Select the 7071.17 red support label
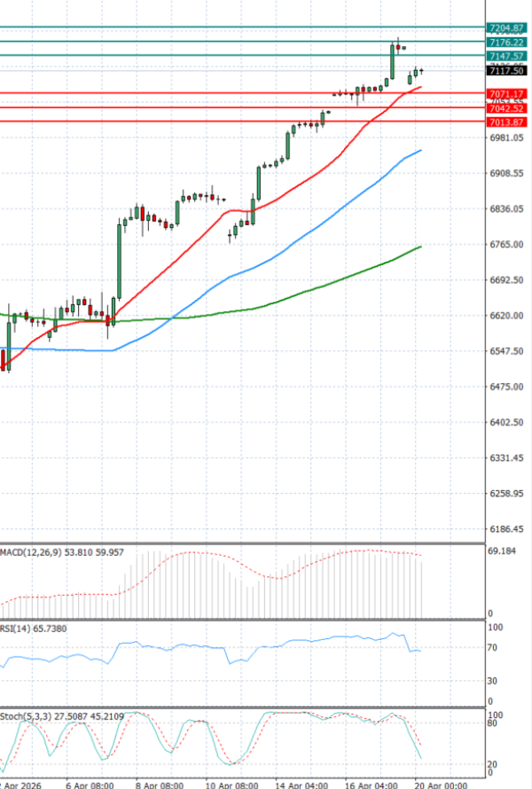The width and height of the screenshot is (532, 789). click(507, 93)
